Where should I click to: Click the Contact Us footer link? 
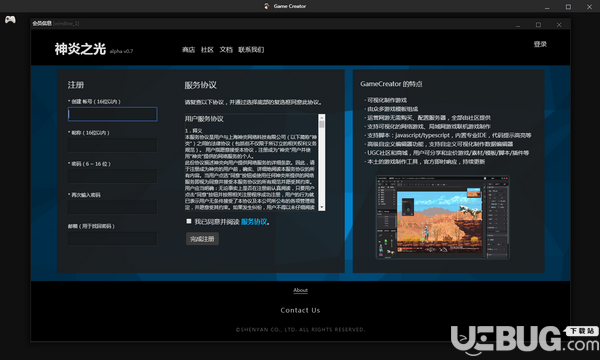pos(300,310)
